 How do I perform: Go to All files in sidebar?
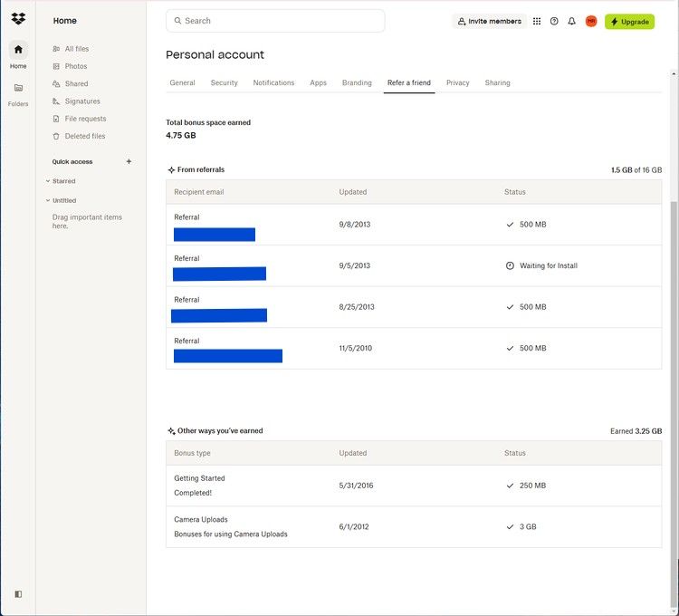tap(76, 49)
